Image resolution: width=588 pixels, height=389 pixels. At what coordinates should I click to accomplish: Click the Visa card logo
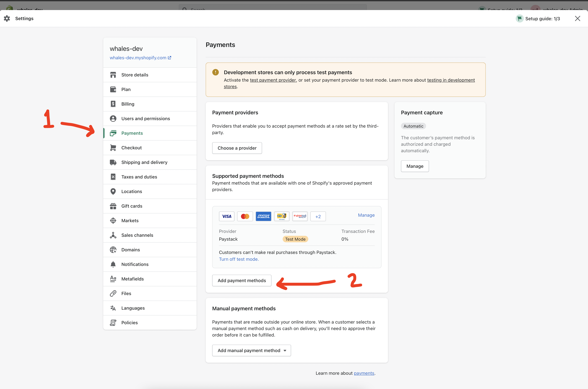point(227,216)
